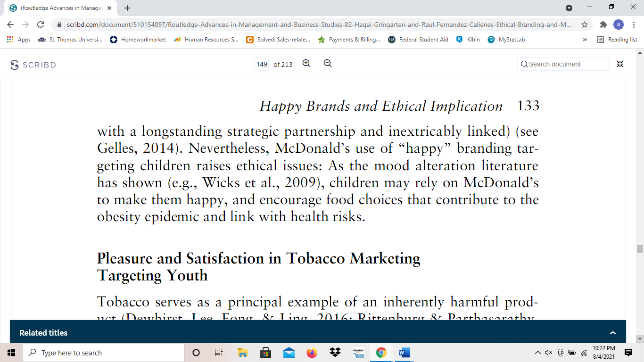Open Cortana from the taskbar
The width and height of the screenshot is (644, 362).
pyautogui.click(x=196, y=353)
